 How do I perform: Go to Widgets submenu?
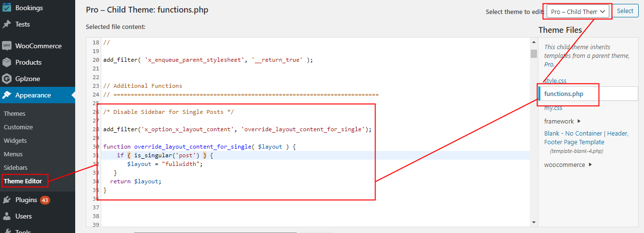pyautogui.click(x=15, y=140)
